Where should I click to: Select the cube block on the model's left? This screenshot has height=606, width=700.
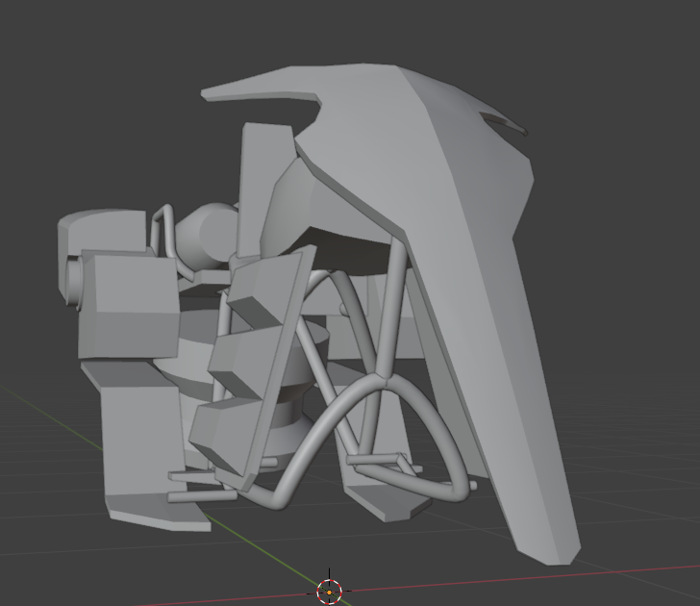point(130,305)
